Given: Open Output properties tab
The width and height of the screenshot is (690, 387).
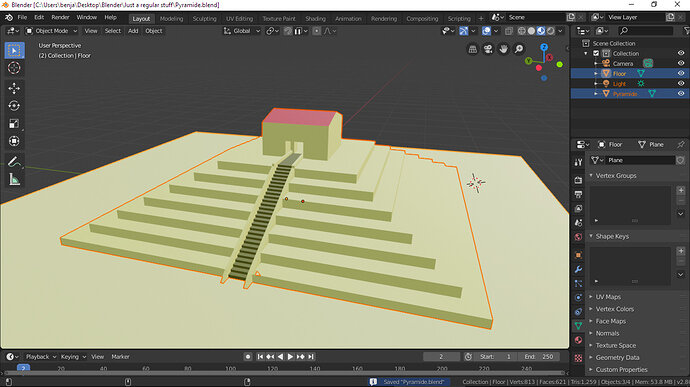Looking at the screenshot, I should pos(578,194).
